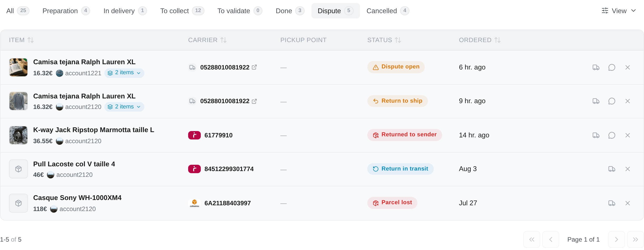Click account1221 seller name
Screen dimensions: 644x250
point(83,73)
